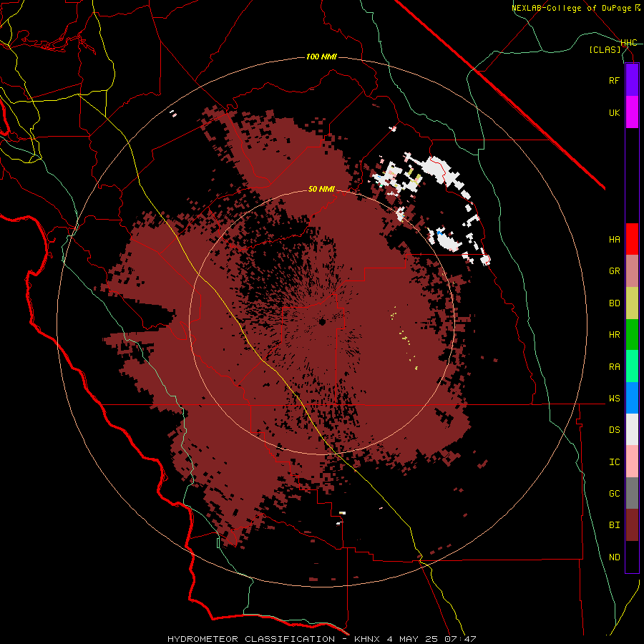Click the 100 NMI range ring label

321,57
